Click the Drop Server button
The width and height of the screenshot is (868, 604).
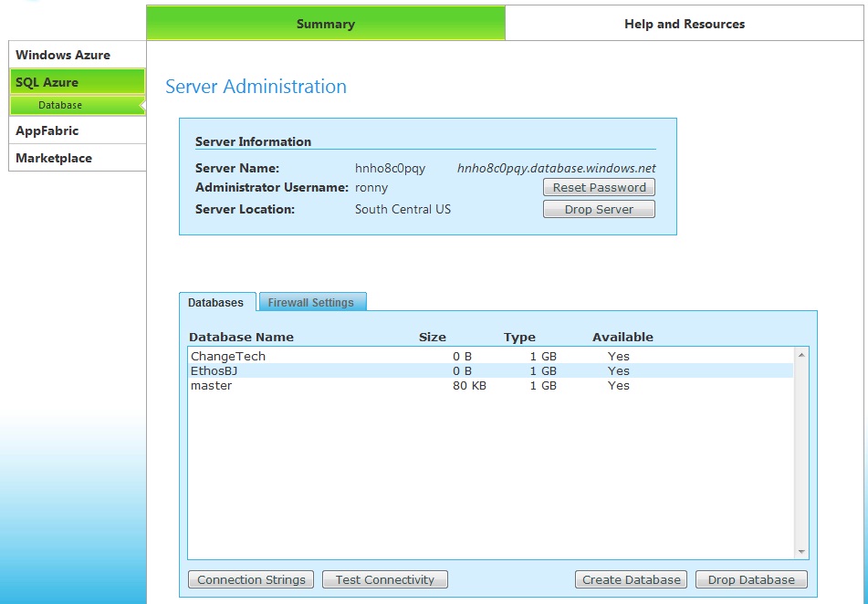click(x=599, y=209)
